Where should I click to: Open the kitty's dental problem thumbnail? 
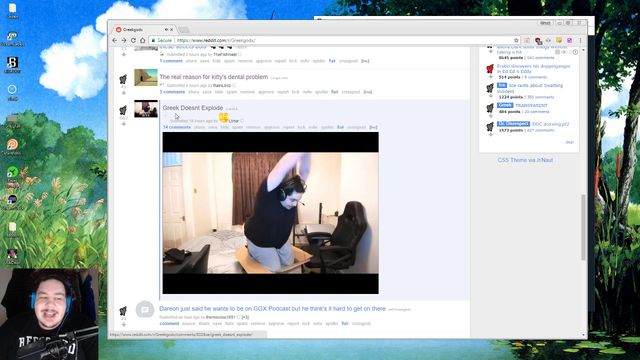146,78
